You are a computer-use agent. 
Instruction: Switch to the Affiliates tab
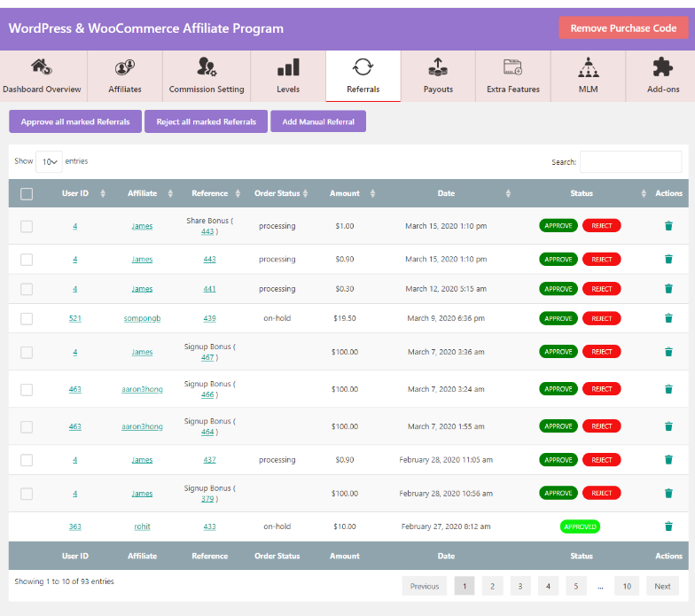click(125, 76)
